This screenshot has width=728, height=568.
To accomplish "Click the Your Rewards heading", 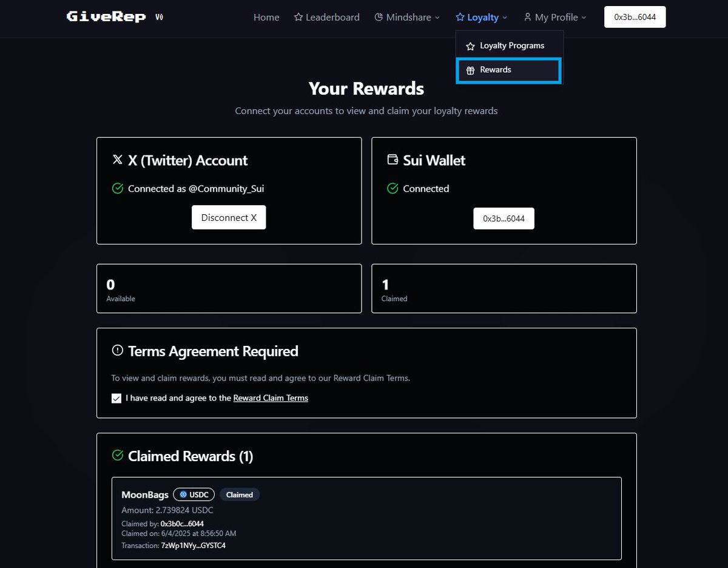I will 366,89.
